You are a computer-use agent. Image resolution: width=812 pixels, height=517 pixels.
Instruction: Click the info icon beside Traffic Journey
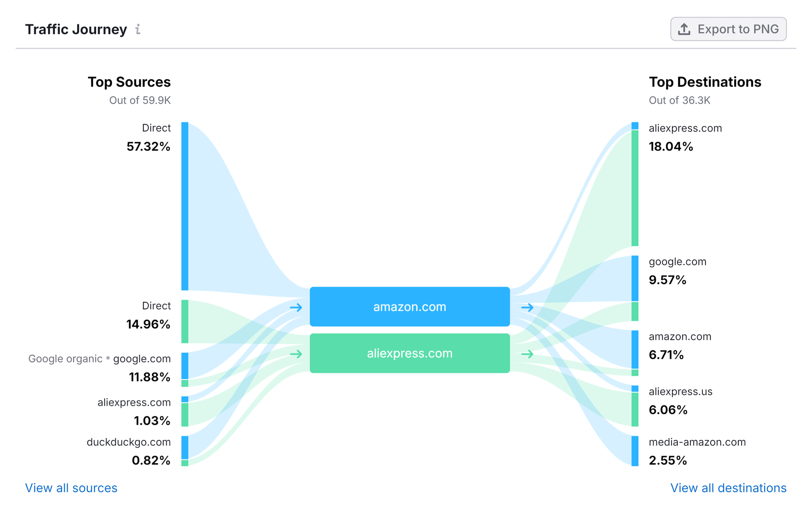click(x=138, y=29)
